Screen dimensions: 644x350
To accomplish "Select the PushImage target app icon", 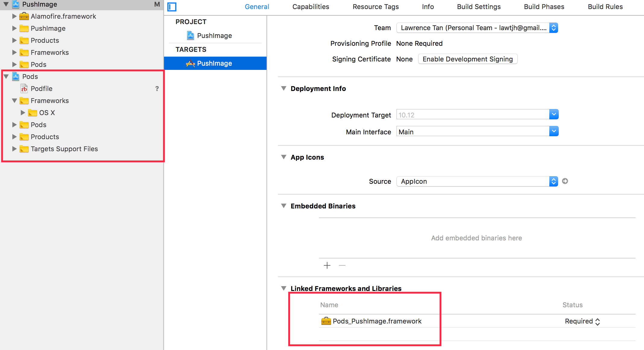I will [x=190, y=63].
